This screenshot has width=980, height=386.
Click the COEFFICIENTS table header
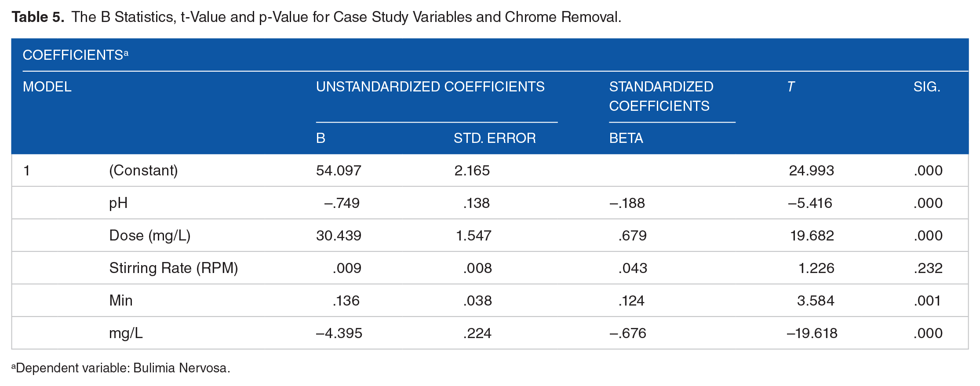[x=75, y=55]
